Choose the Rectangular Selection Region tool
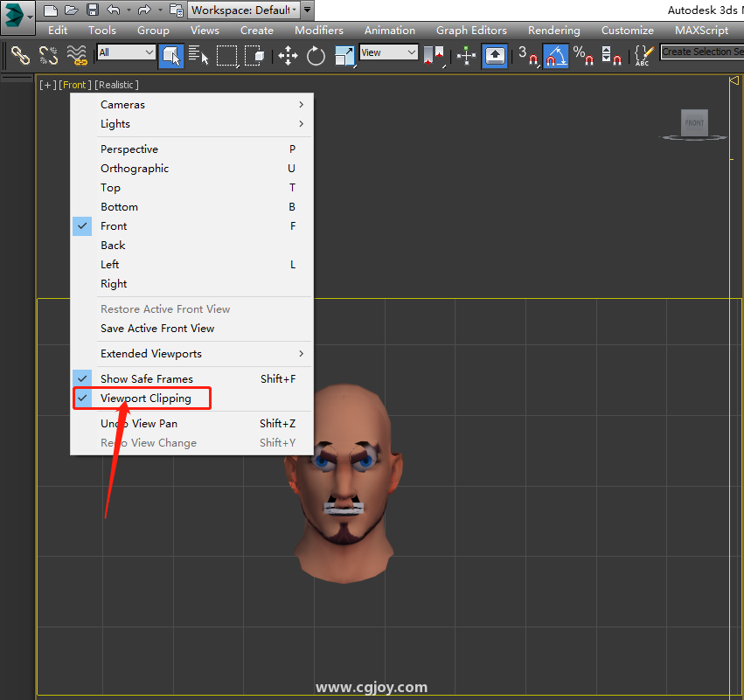744x700 pixels. pos(227,55)
